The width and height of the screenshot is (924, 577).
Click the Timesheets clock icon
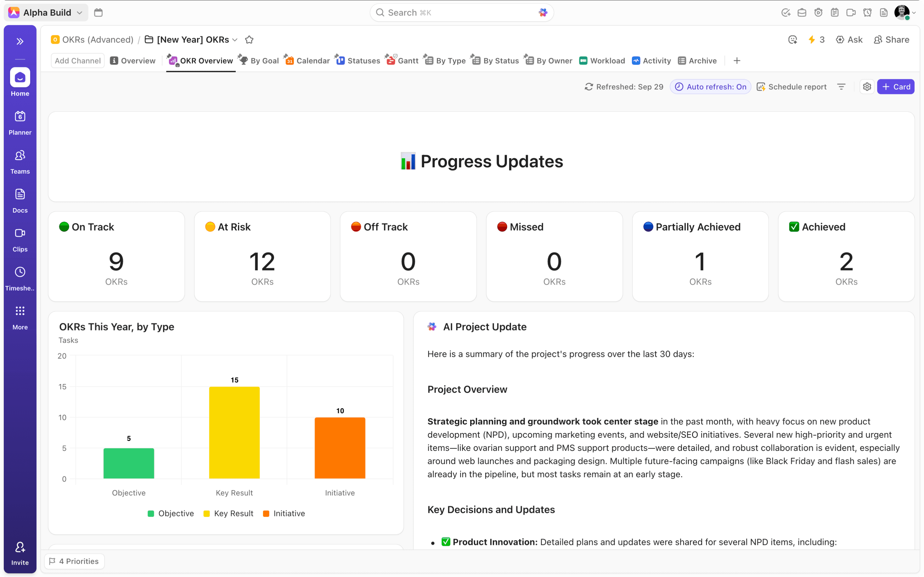click(x=20, y=272)
